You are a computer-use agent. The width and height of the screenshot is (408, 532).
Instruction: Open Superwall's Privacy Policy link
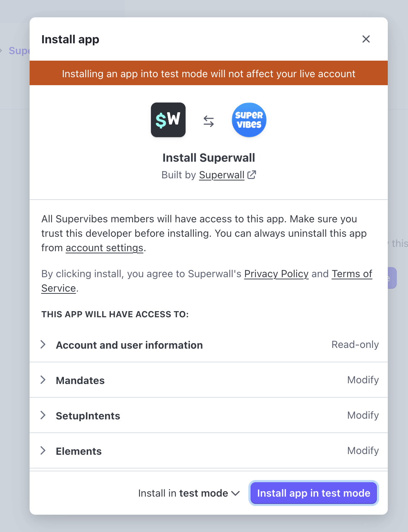point(276,274)
